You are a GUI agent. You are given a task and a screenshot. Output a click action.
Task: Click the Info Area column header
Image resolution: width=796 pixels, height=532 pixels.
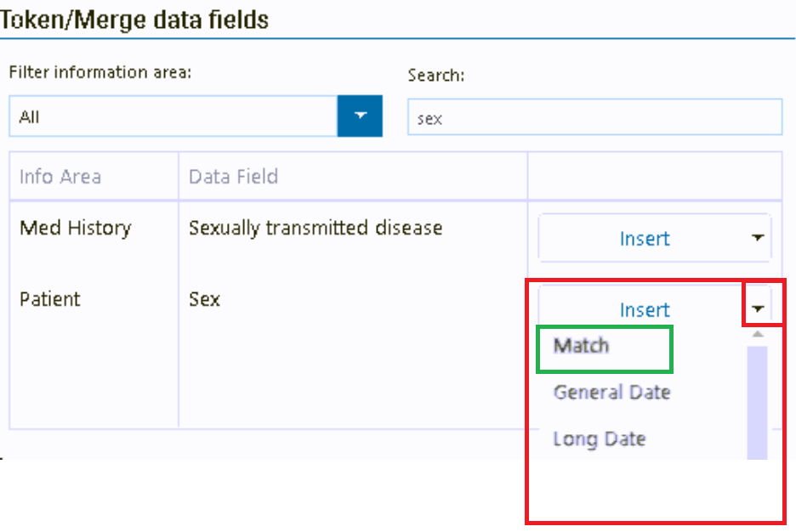60,177
